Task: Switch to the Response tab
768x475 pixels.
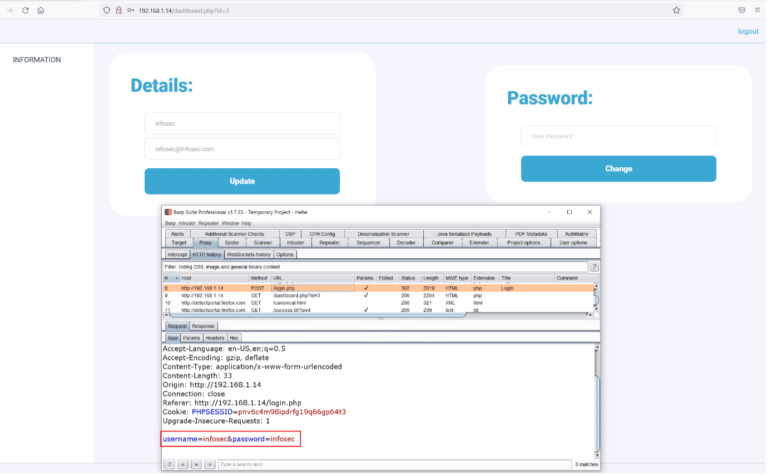Action: point(203,326)
